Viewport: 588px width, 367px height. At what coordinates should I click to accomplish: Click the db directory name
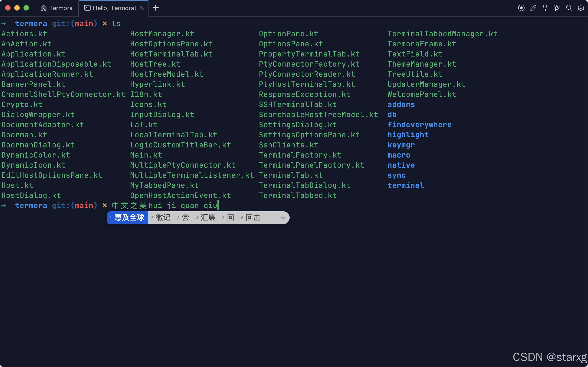click(392, 115)
